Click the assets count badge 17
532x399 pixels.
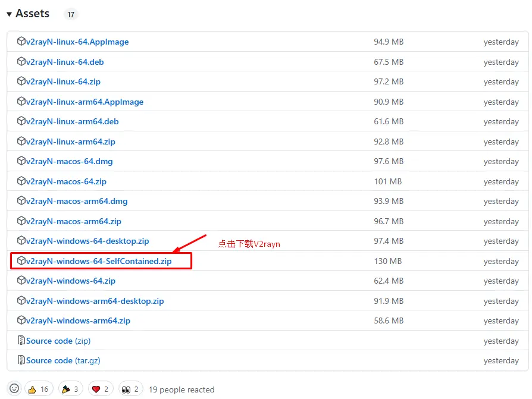pos(71,14)
